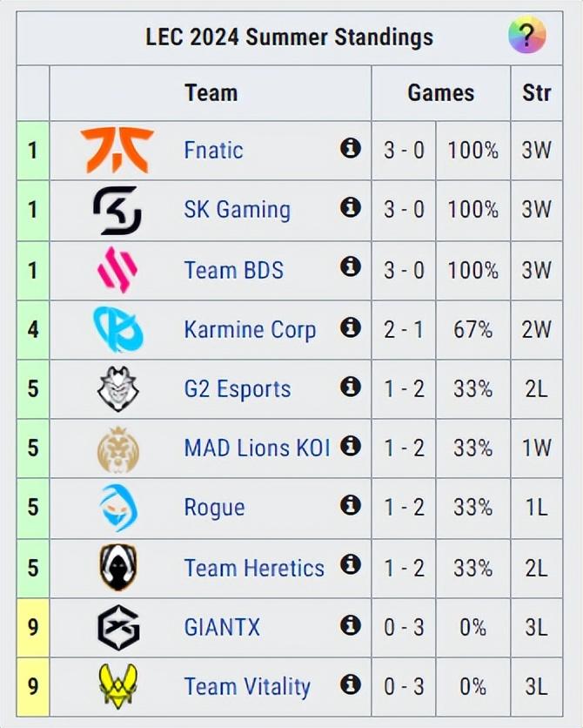This screenshot has width=583, height=728.
Task: Follow the MAD Lions KOI link
Action: pyautogui.click(x=257, y=448)
